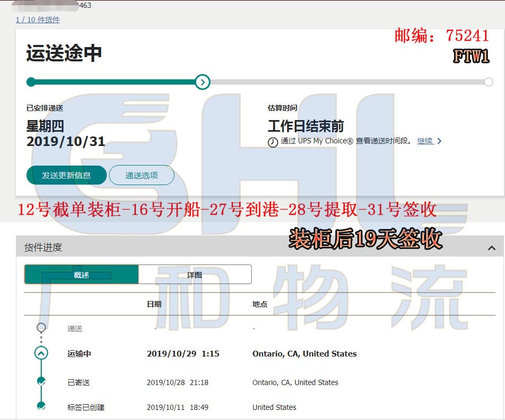Click the clock icon beside UPS My Choice text
The width and height of the screenshot is (505, 420).
click(273, 142)
